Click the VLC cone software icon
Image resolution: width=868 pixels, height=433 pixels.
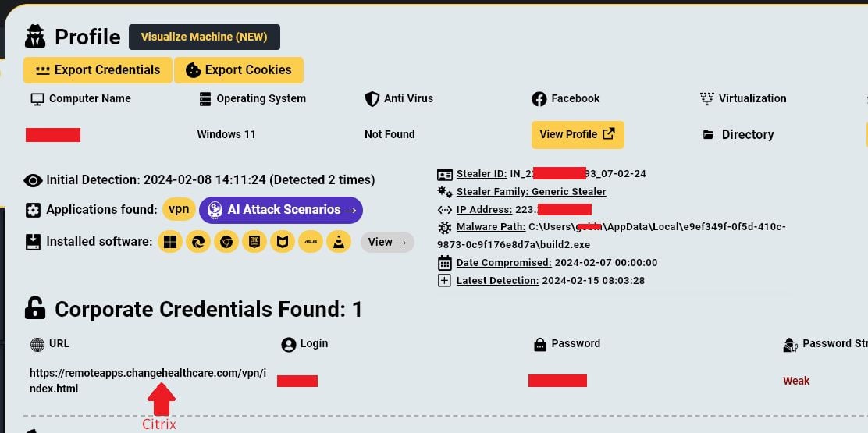pos(339,242)
